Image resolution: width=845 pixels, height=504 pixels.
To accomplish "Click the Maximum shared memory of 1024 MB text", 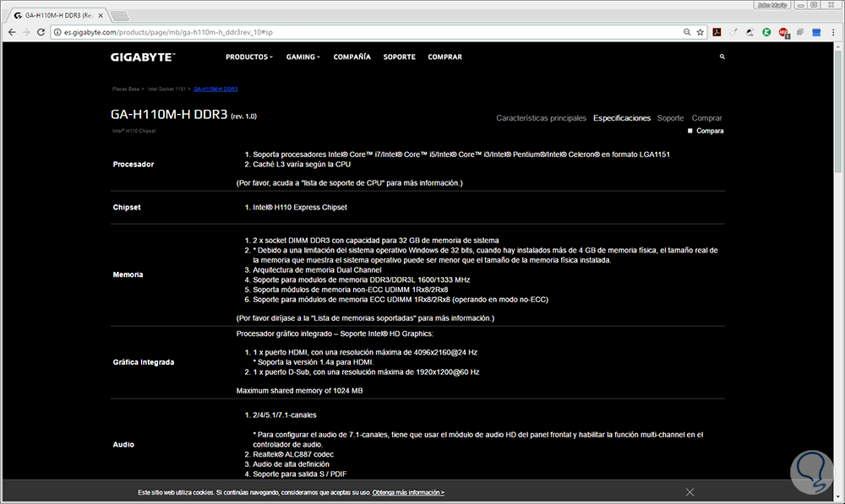I will 299,391.
